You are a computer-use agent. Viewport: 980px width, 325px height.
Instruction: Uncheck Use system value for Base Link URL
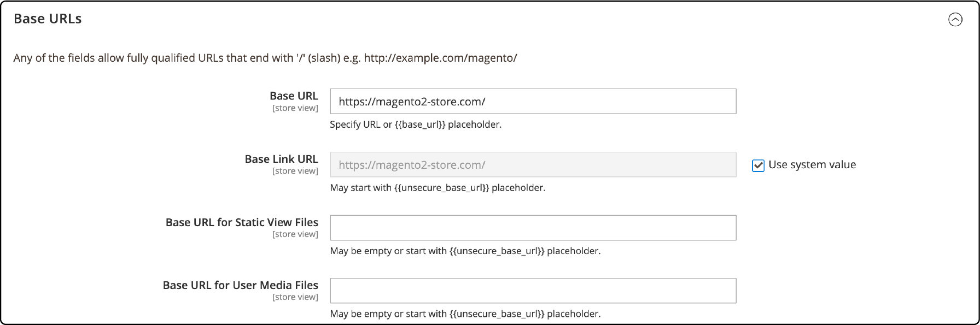pyautogui.click(x=758, y=166)
